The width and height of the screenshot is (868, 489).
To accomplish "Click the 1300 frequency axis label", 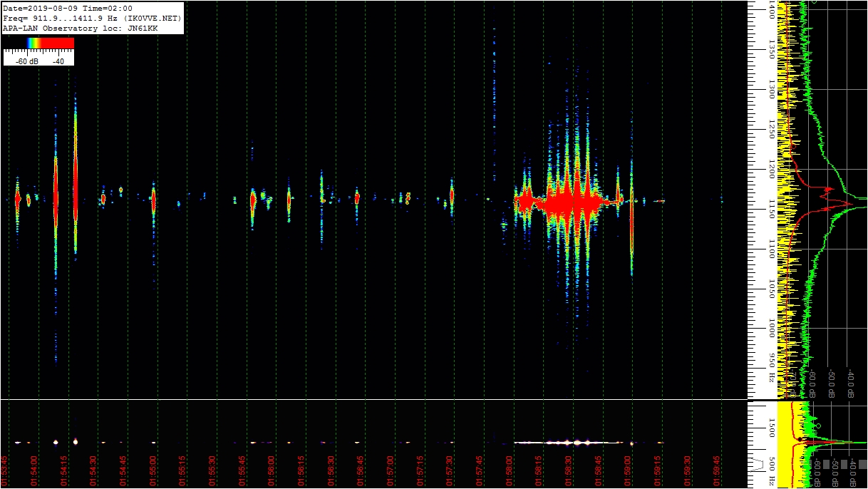I will [x=772, y=90].
